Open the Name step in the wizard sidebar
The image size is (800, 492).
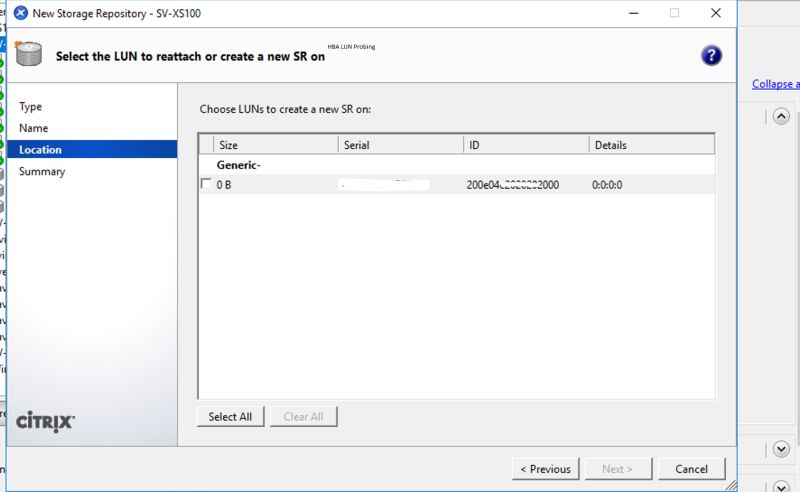tap(34, 128)
